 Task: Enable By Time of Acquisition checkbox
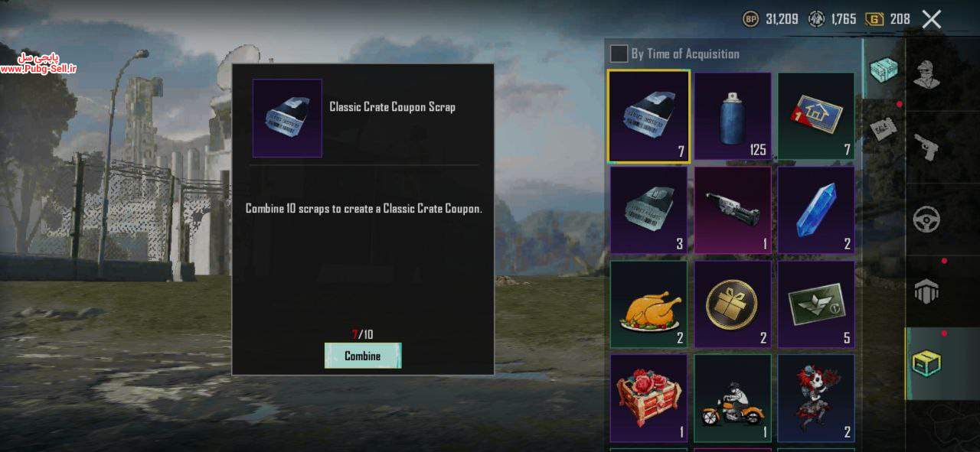click(619, 54)
